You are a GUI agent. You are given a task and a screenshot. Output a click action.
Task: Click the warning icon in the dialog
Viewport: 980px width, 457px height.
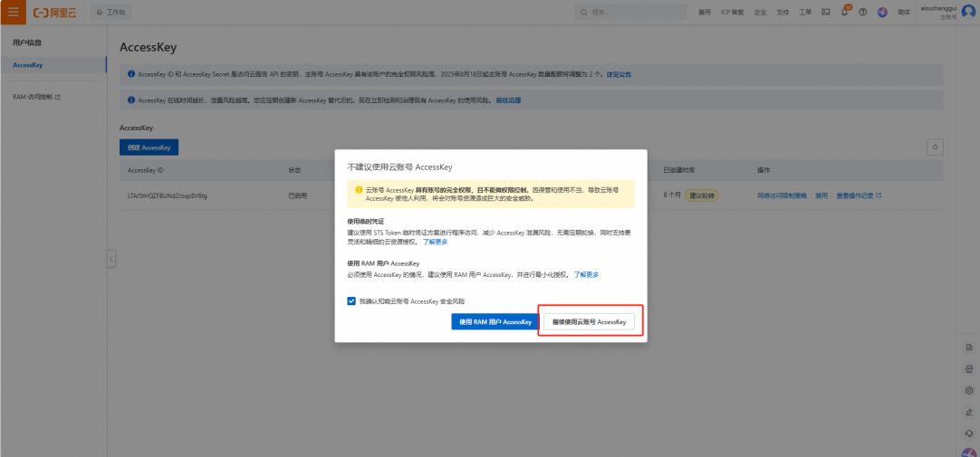tap(359, 189)
